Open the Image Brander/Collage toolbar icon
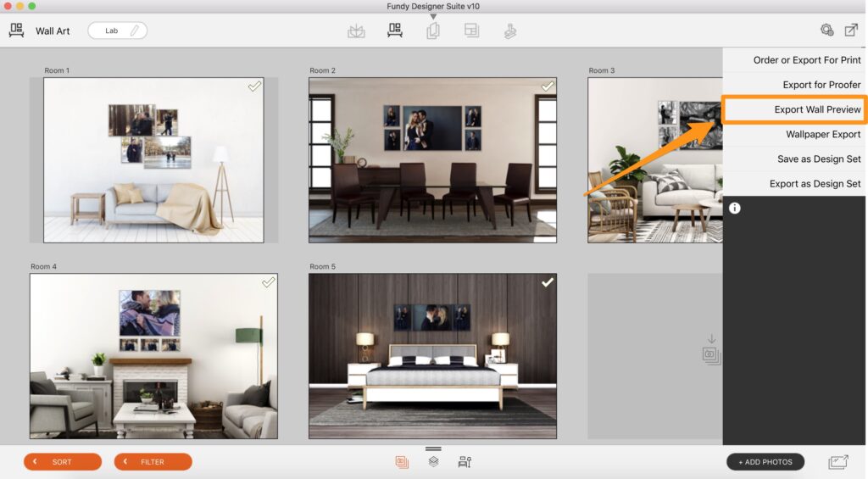 click(x=471, y=31)
